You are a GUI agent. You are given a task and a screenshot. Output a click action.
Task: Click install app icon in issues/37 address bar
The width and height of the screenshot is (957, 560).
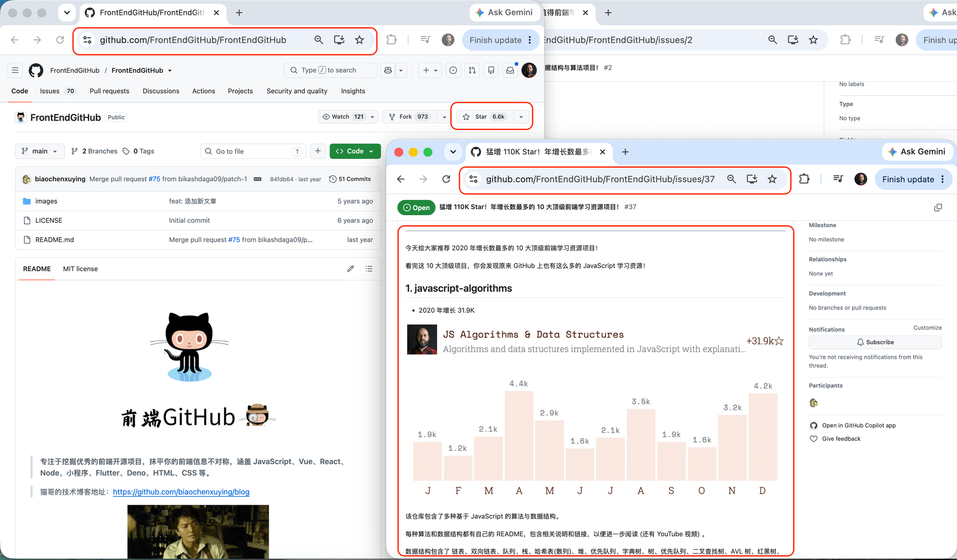click(752, 179)
